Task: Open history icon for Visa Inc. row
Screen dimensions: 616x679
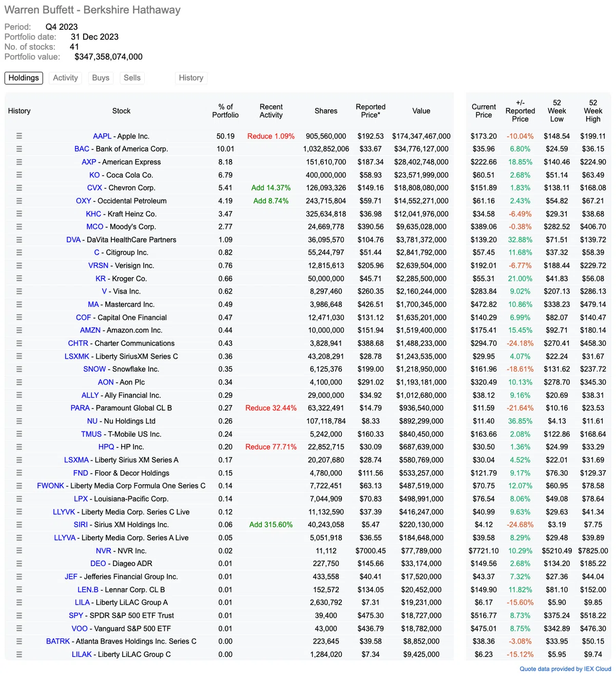Action: tap(19, 291)
